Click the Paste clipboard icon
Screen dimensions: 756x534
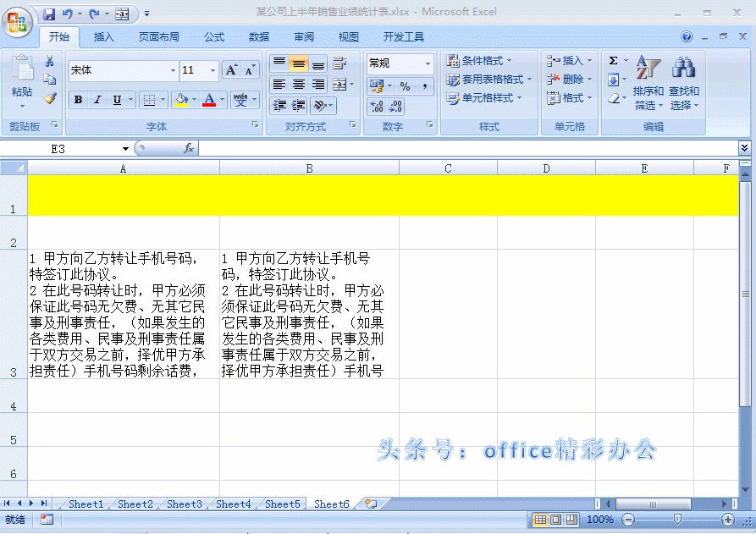click(22, 68)
